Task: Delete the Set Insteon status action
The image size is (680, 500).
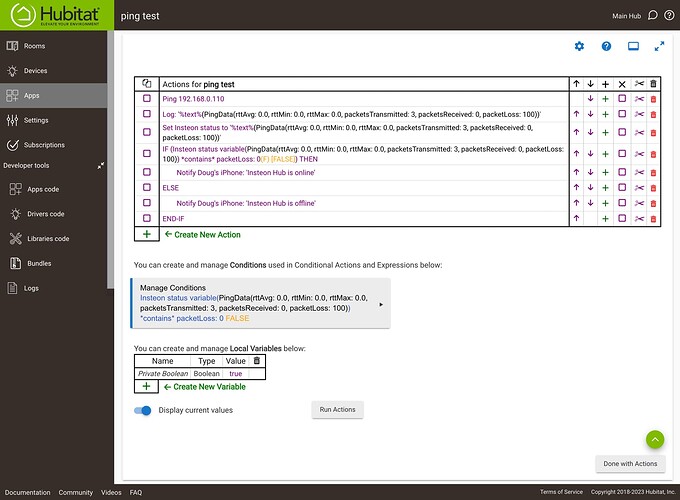Action: tap(653, 133)
